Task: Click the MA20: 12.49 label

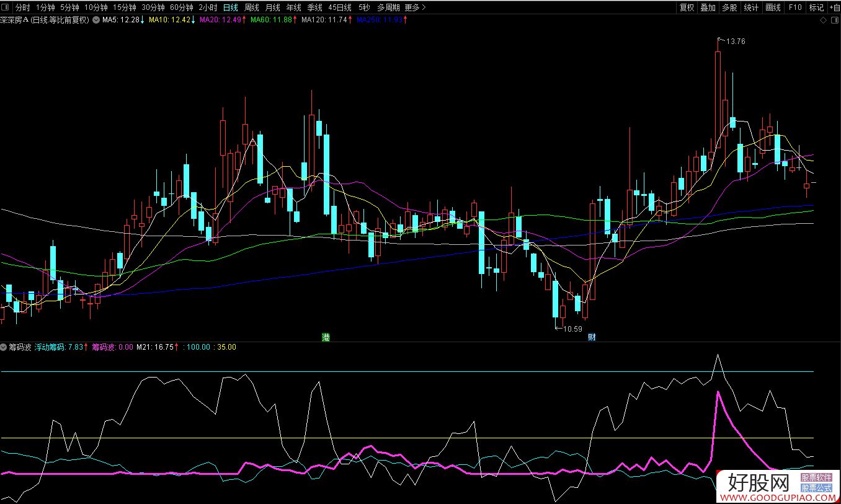Action: tap(222, 20)
